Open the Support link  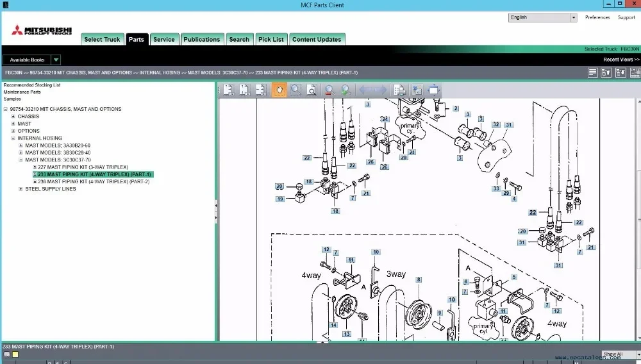626,17
